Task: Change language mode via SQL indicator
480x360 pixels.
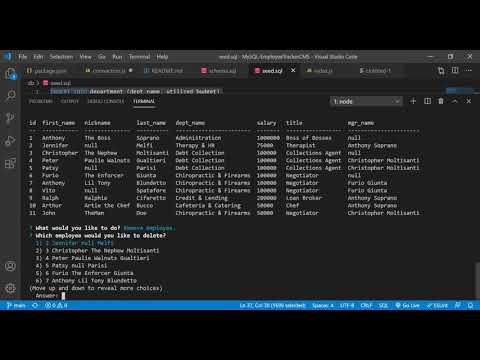Action: [x=383, y=305]
